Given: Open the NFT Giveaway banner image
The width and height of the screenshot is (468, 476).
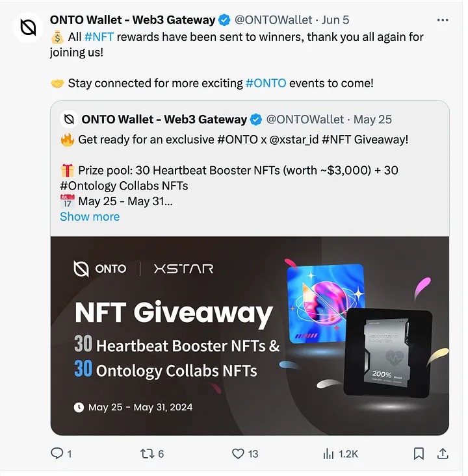Looking at the screenshot, I should (250, 335).
